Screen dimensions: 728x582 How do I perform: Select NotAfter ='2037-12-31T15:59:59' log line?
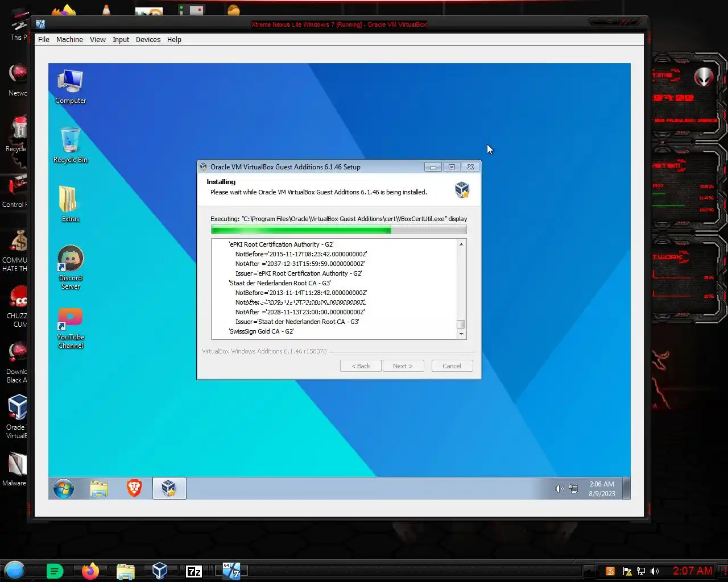click(300, 264)
